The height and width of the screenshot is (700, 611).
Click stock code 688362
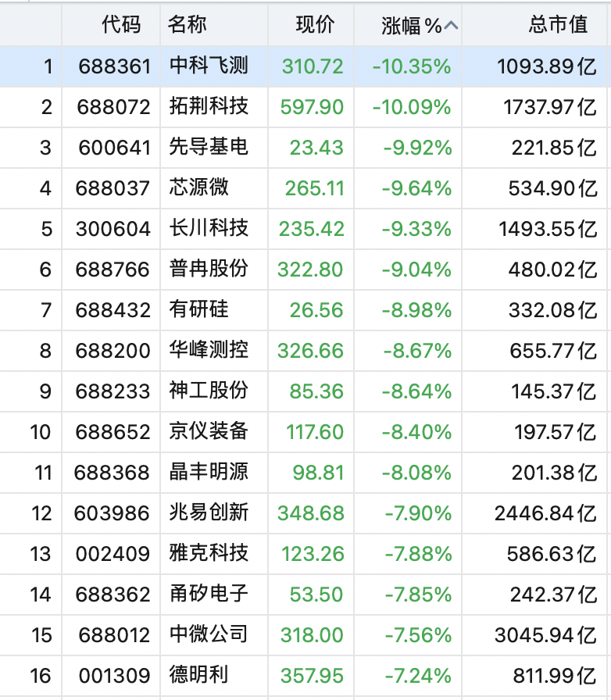(x=113, y=595)
